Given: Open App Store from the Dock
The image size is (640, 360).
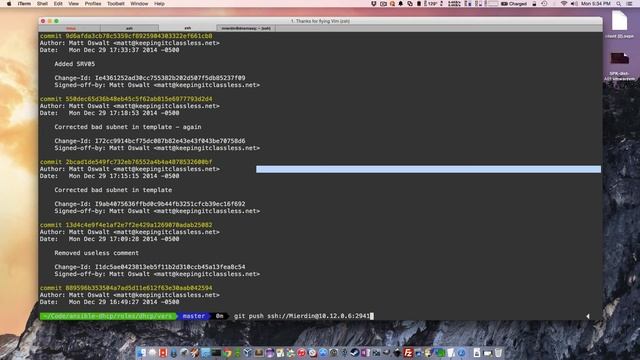Looking at the screenshot, I should pyautogui.click(x=323, y=353).
